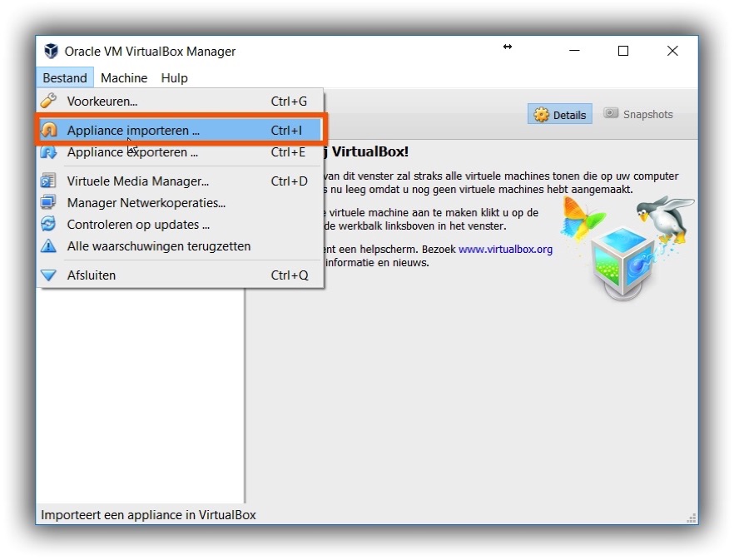This screenshot has width=734, height=560.
Task: Click the blue down-arrow Afsluiten icon
Action: (x=48, y=275)
